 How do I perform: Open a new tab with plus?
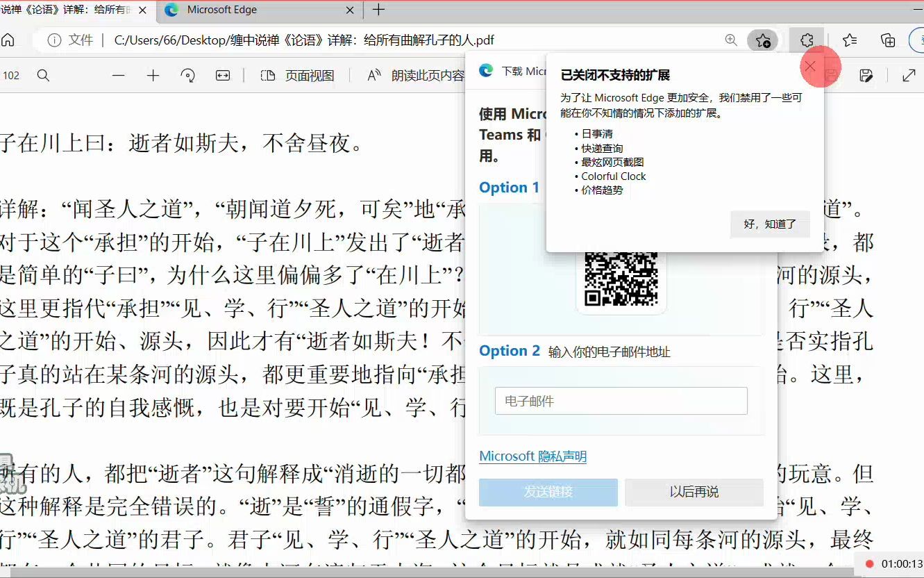[x=378, y=10]
